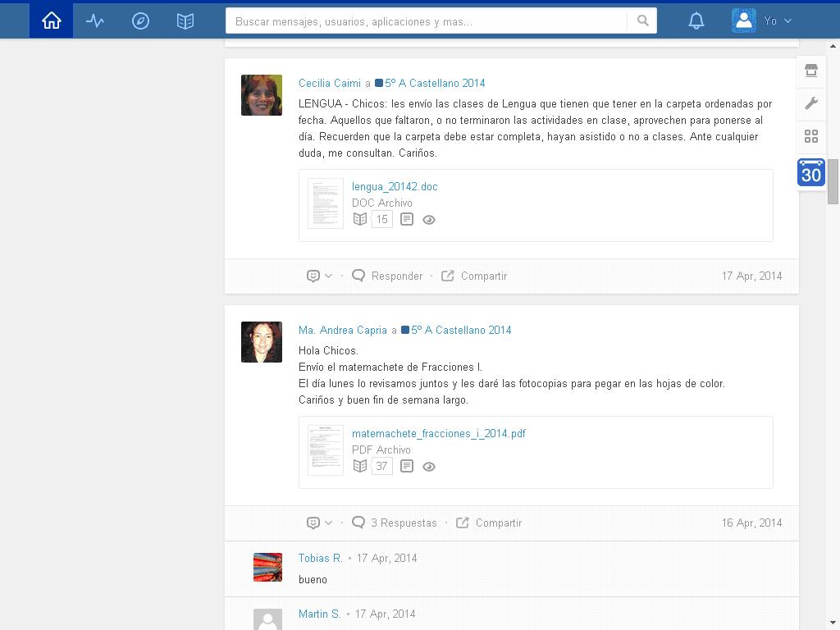Go to the Home feed icon
The width and height of the screenshot is (840, 630).
point(52,21)
